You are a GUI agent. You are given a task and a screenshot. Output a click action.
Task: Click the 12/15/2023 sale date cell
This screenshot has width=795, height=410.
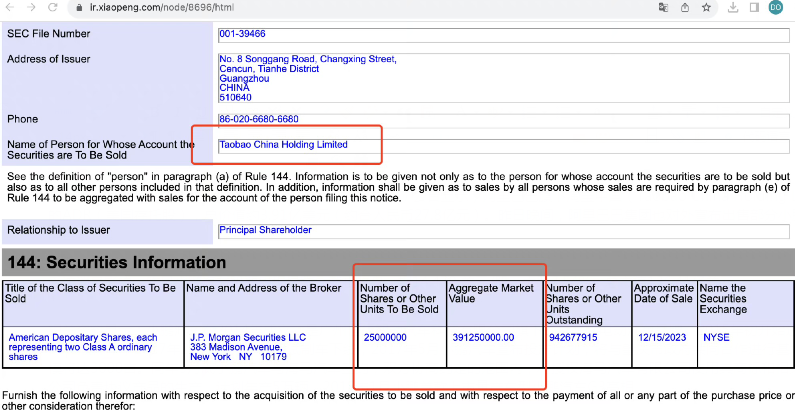click(664, 347)
